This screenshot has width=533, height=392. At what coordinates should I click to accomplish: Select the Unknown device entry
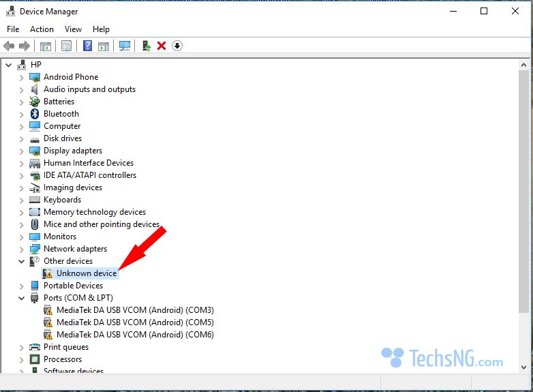tap(87, 273)
